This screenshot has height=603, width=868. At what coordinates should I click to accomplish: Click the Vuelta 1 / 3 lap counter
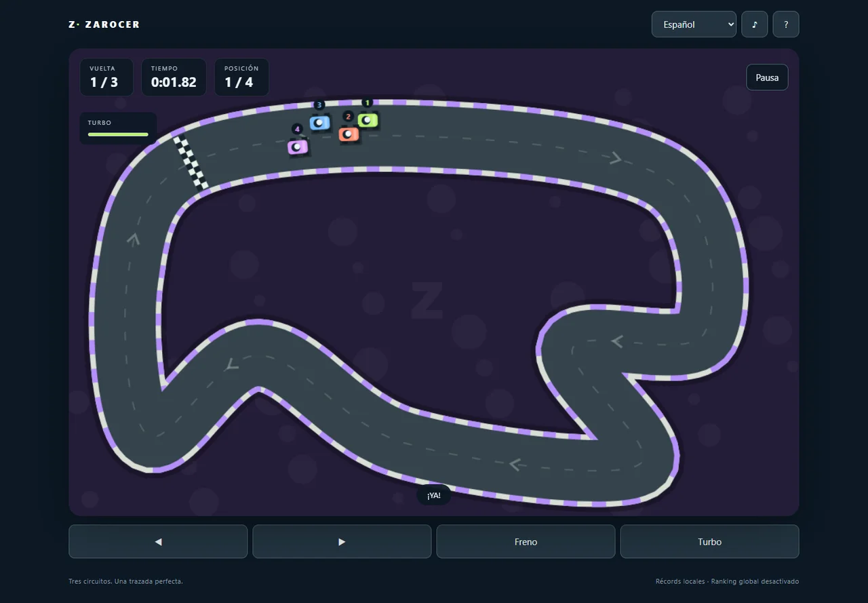click(106, 77)
